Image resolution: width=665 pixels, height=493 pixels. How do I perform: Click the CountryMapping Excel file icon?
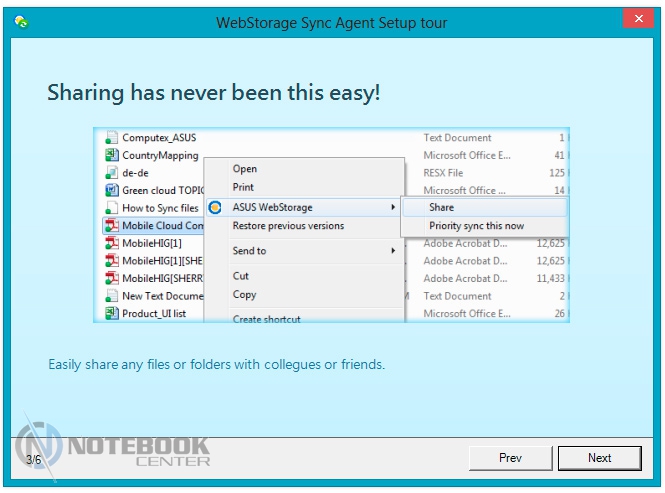(112, 156)
